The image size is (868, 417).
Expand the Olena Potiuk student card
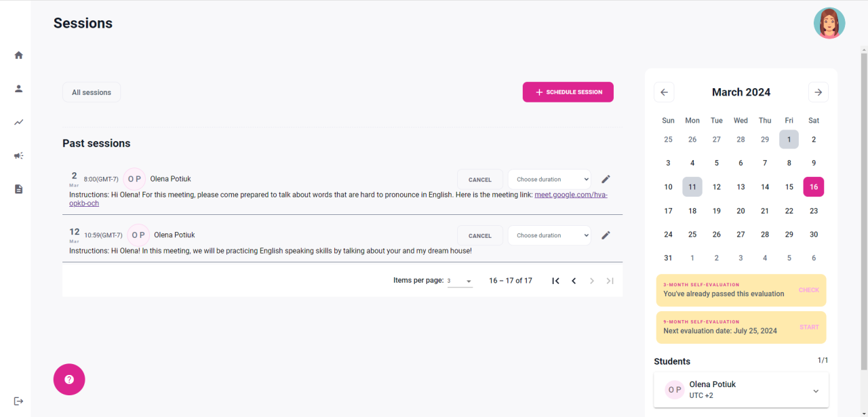816,391
